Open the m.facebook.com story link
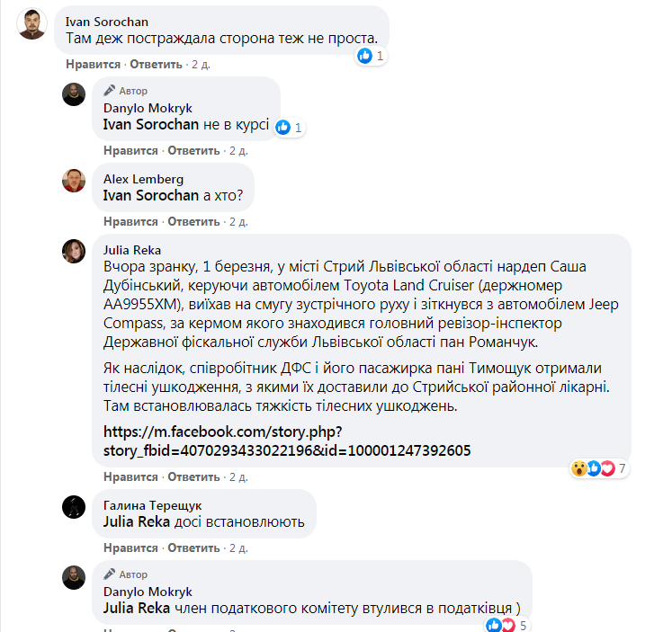Screen dimensions: 672x632 [287, 441]
